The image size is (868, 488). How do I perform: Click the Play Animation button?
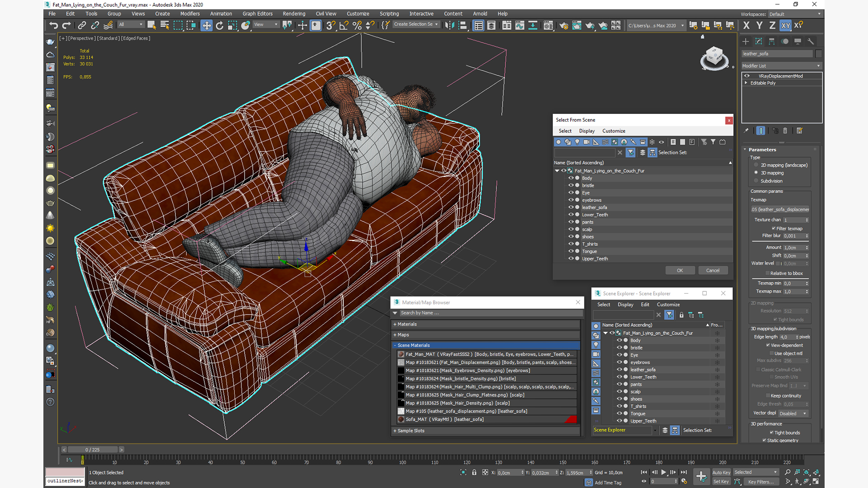tap(664, 472)
